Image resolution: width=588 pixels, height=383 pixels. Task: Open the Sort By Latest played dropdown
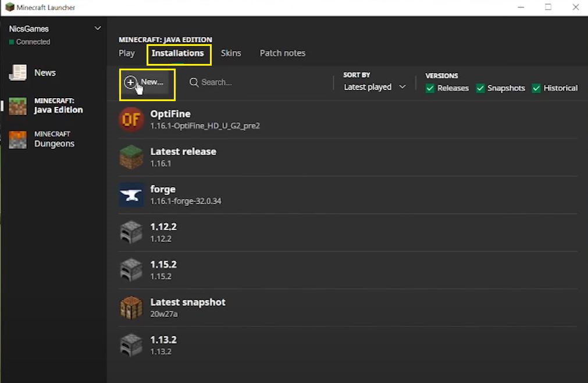(375, 87)
